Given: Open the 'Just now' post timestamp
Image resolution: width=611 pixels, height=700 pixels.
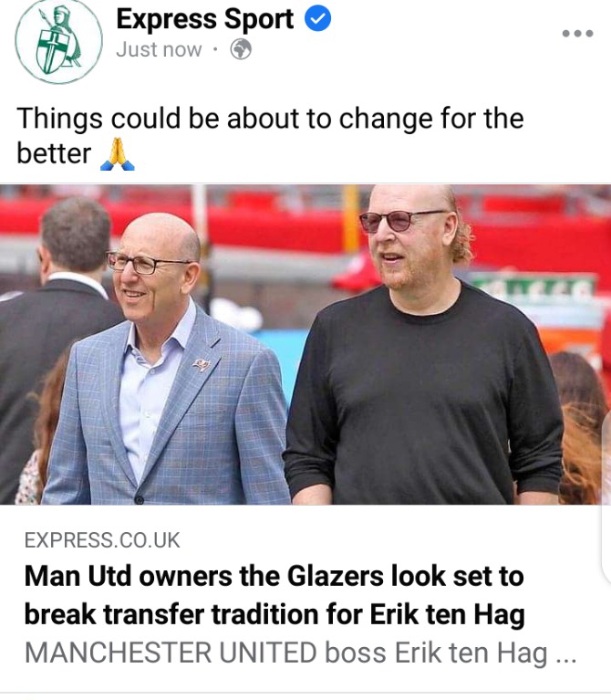Looking at the screenshot, I should click(159, 49).
